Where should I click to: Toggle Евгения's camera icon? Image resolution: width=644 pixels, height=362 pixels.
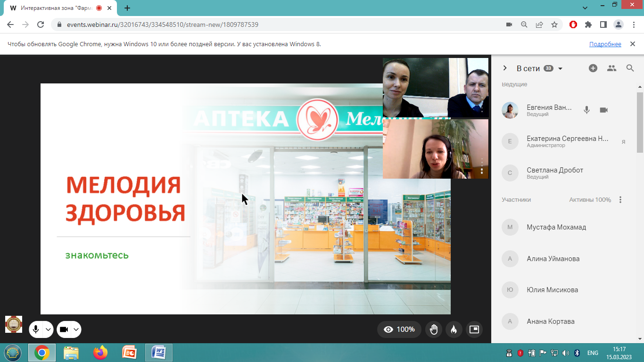(x=603, y=110)
